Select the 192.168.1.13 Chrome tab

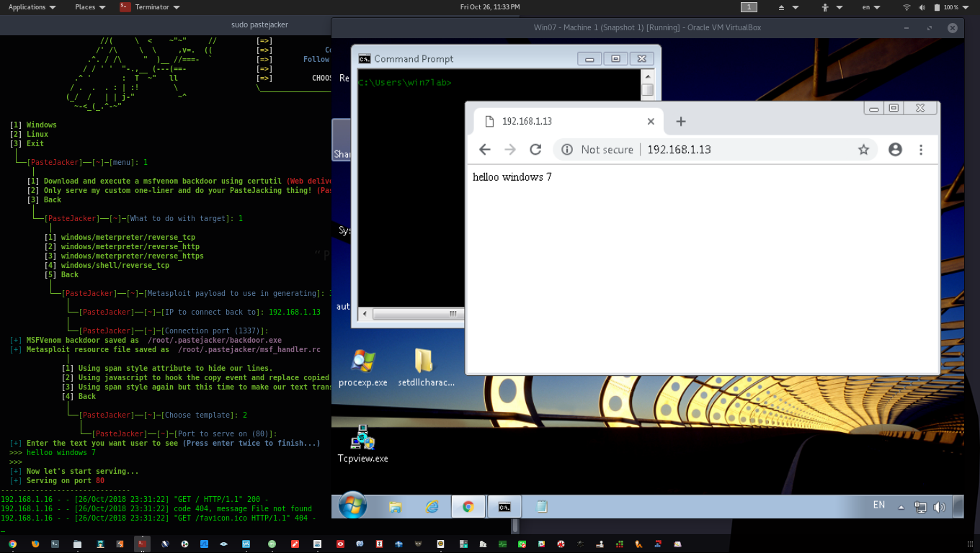[x=568, y=122]
